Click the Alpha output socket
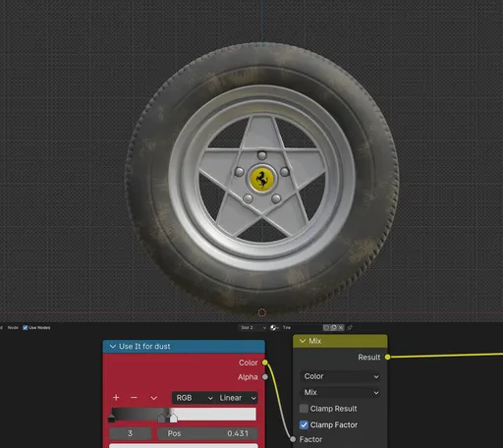Image resolution: width=503 pixels, height=448 pixels. click(x=265, y=377)
